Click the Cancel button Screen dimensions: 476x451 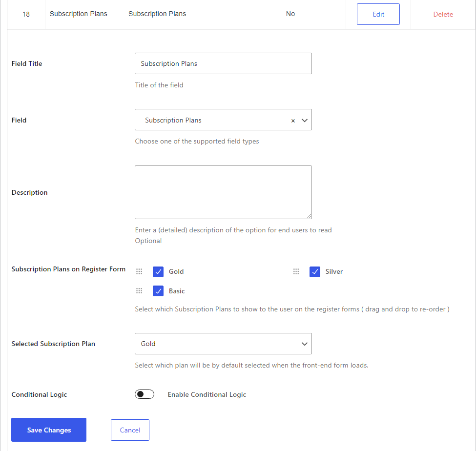(x=130, y=430)
